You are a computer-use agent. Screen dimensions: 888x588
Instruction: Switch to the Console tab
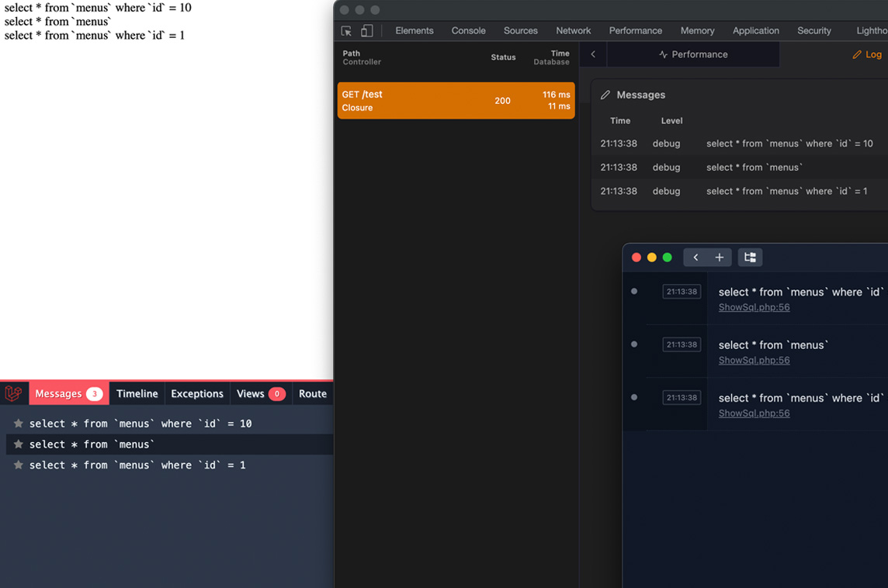[468, 30]
